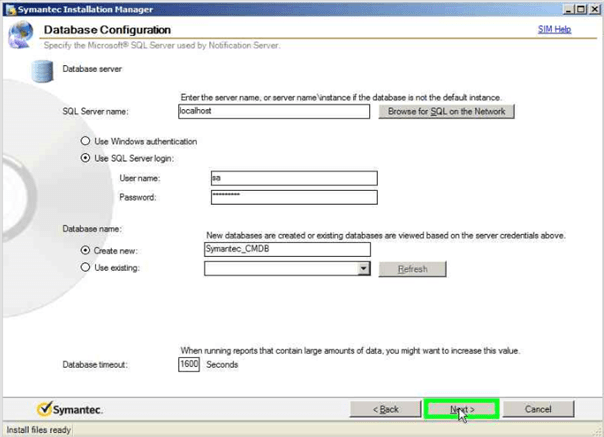This screenshot has width=604, height=437.
Task: Focus the Password input field
Action: pos(293,197)
